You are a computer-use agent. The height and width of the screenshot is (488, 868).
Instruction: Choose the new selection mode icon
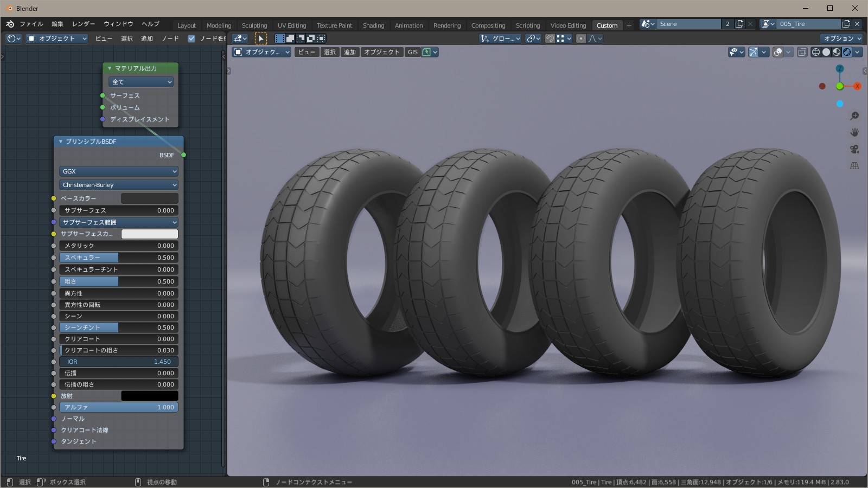pos(280,38)
